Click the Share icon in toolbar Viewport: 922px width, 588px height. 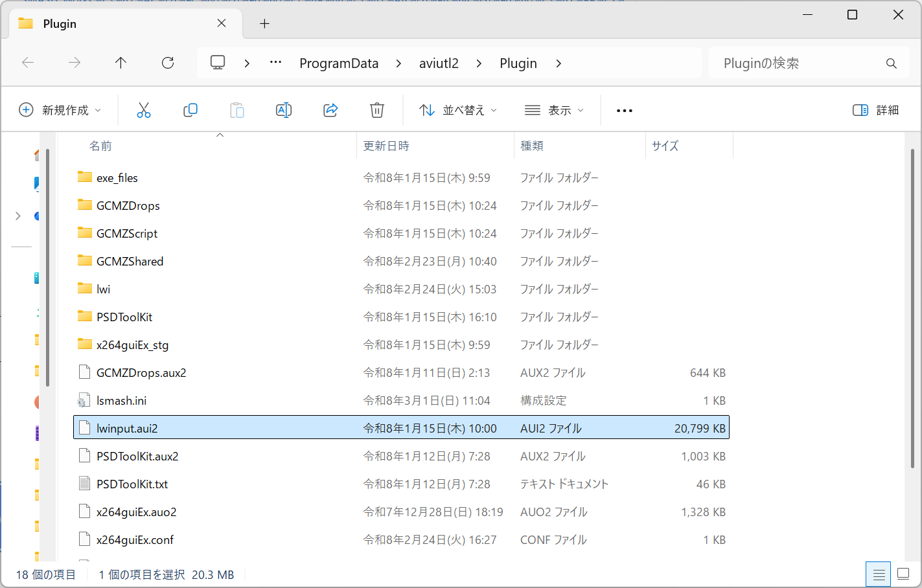pyautogui.click(x=330, y=111)
